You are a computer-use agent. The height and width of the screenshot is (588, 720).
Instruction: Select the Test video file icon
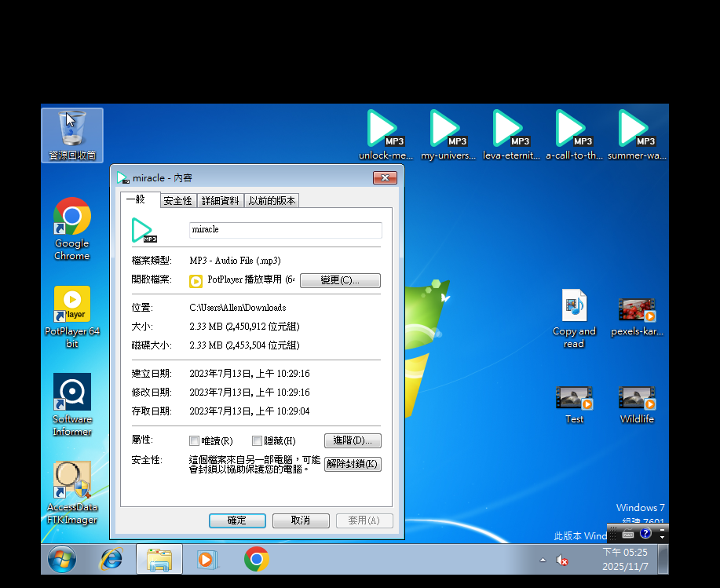tap(574, 405)
